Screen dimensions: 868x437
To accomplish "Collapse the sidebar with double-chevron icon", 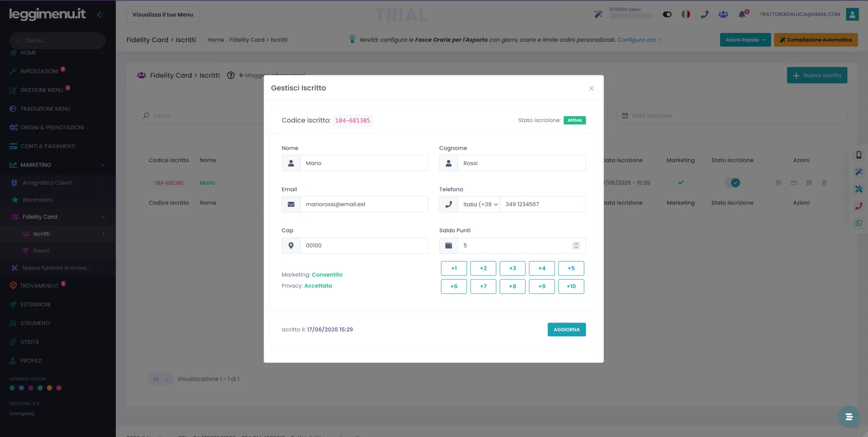I will click(100, 14).
